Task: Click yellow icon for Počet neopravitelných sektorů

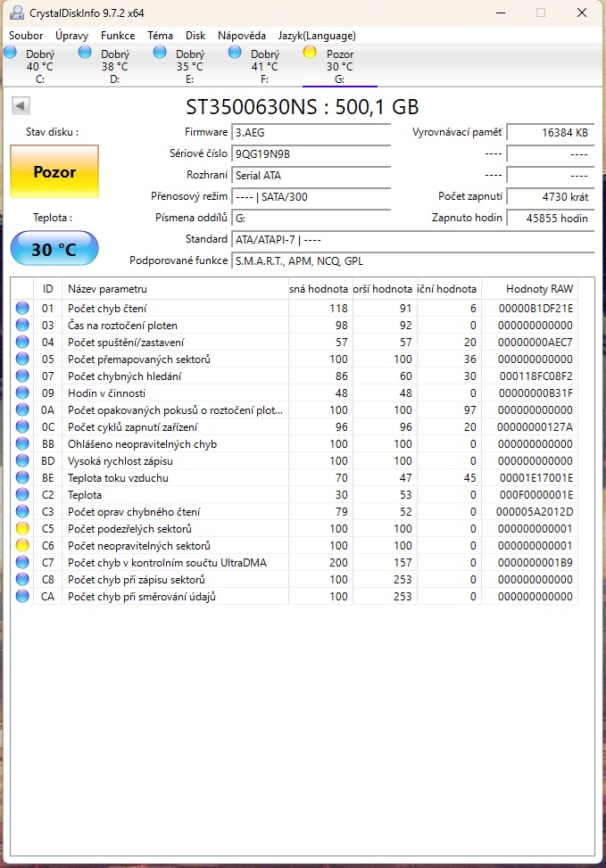Action: pyautogui.click(x=22, y=546)
